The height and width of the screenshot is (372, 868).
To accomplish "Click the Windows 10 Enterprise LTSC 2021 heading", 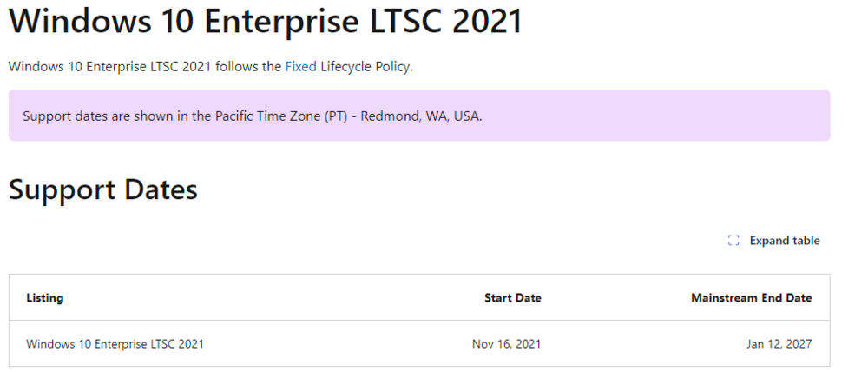I will point(266,21).
